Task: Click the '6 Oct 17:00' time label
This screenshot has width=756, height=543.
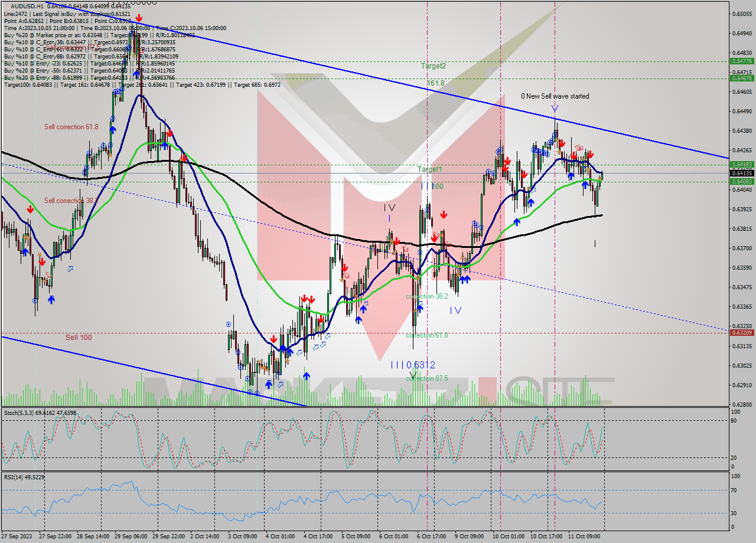Action: pyautogui.click(x=431, y=537)
